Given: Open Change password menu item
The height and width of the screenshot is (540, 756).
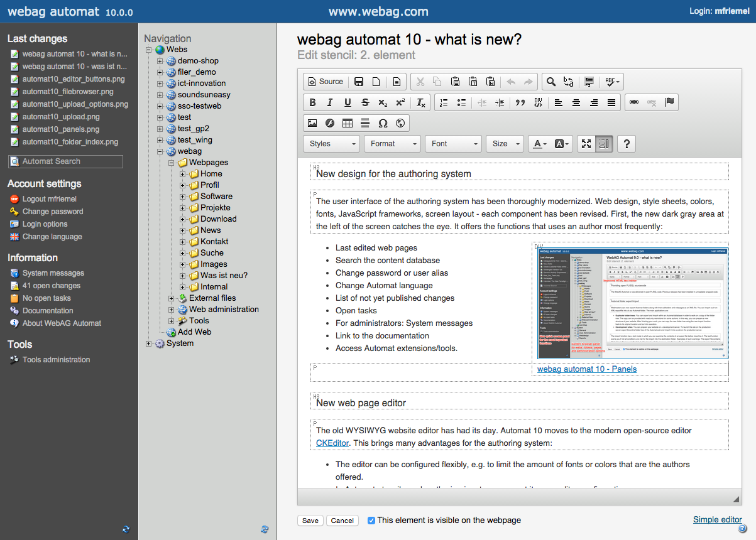Looking at the screenshot, I should coord(53,212).
